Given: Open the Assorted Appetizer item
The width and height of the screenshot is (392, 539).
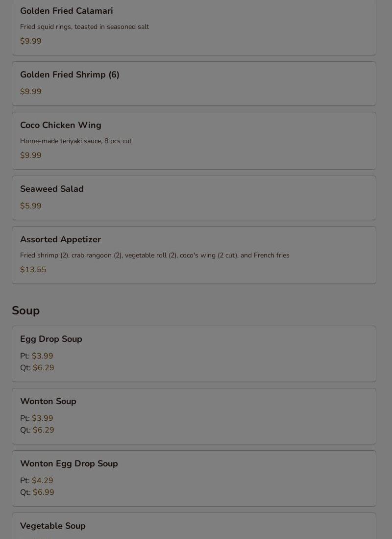Looking at the screenshot, I should (60, 239).
